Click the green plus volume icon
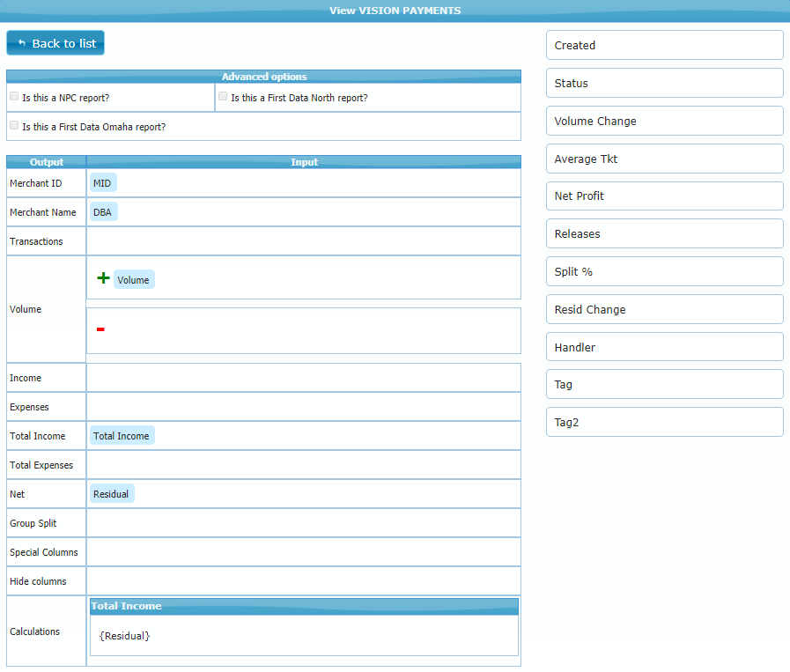 [103, 278]
